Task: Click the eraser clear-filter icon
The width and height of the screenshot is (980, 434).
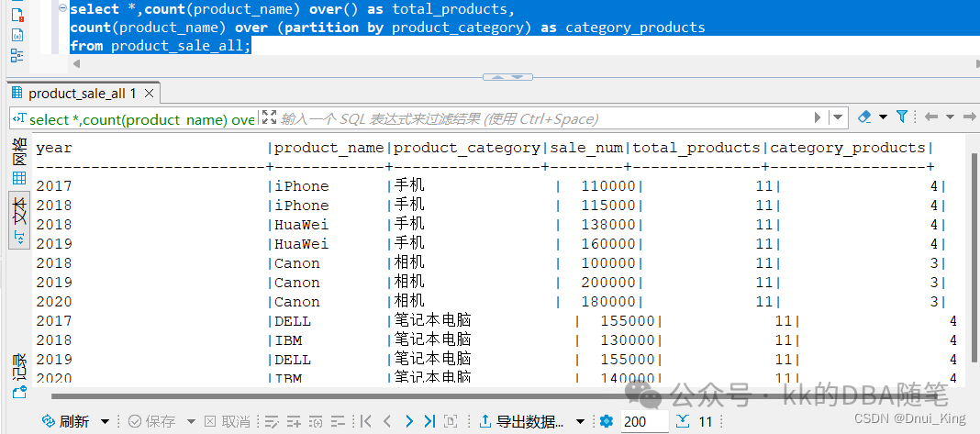Action: [x=863, y=117]
